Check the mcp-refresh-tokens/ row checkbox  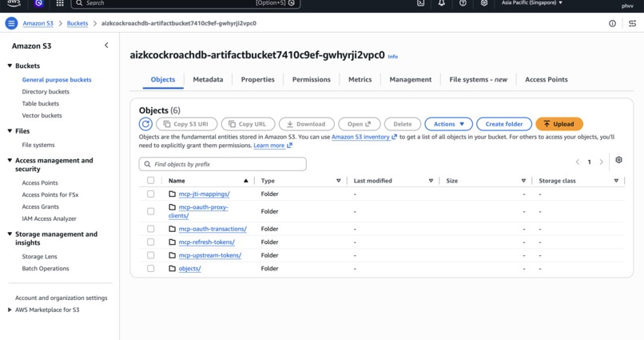[x=151, y=242]
